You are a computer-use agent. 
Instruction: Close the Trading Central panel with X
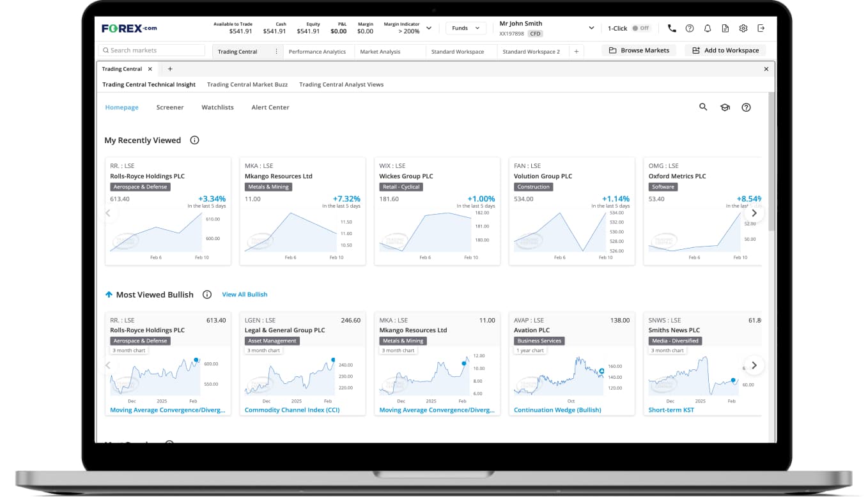[766, 69]
